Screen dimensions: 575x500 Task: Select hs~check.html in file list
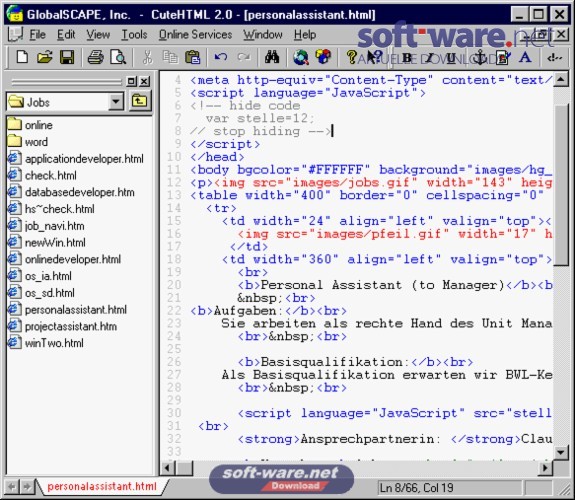pos(51,209)
